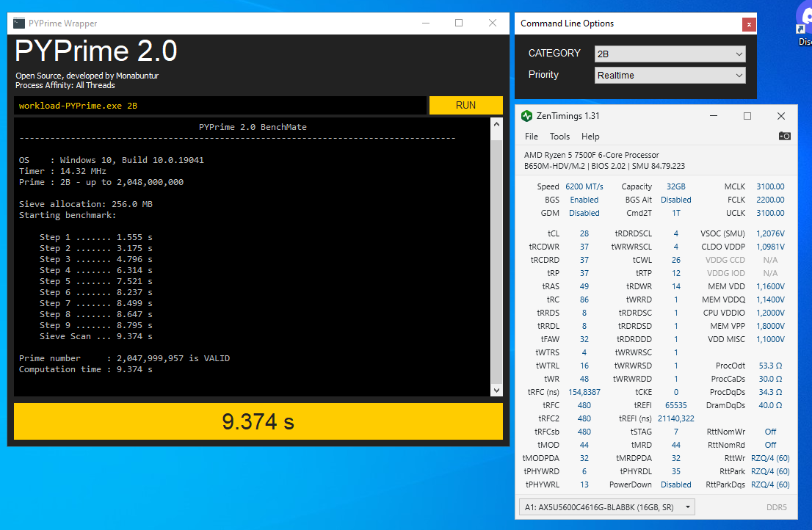Screen dimensions: 812x530
Task: Open the File menu in ZenTimings
Action: click(532, 137)
